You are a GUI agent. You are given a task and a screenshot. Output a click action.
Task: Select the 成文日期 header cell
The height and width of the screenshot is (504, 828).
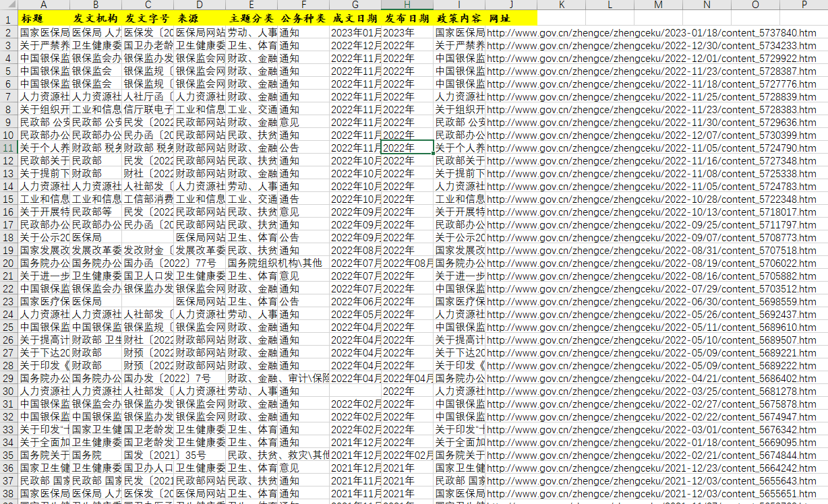click(355, 18)
